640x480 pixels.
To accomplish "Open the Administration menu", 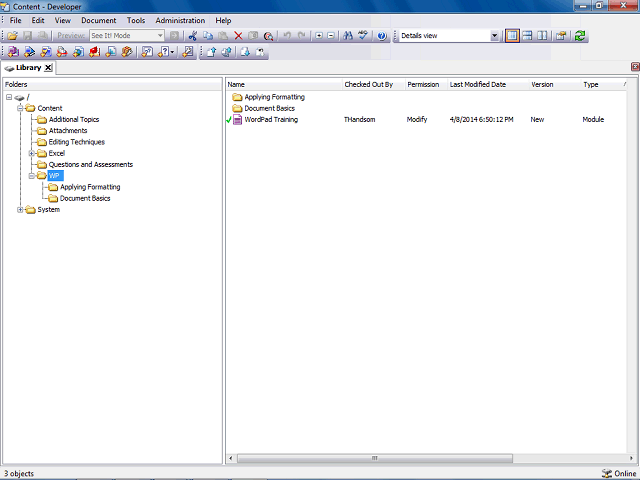I will pos(180,20).
